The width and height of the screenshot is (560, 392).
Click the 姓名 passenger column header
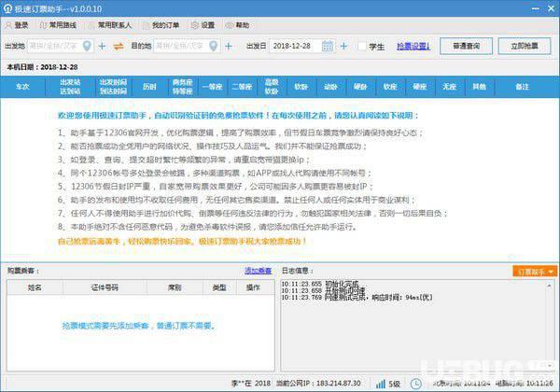pyautogui.click(x=35, y=287)
